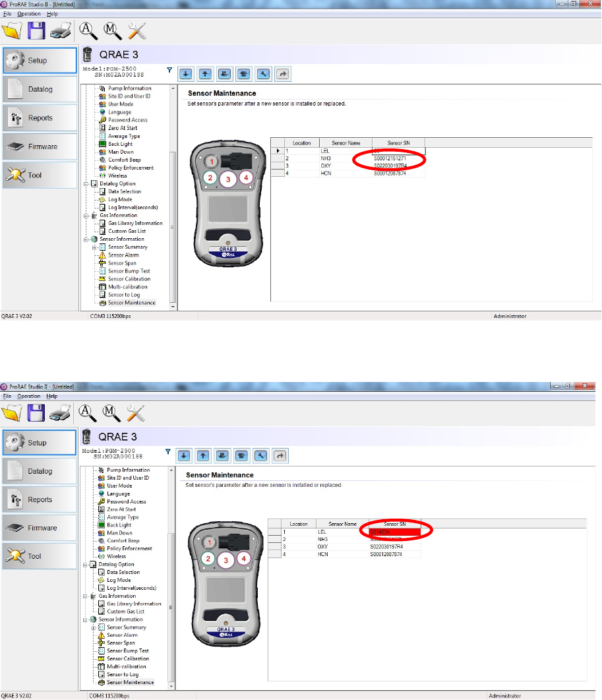Viewport: 602px width, 700px height.
Task: Open folder icon in top window toolbar
Action: coord(12,31)
